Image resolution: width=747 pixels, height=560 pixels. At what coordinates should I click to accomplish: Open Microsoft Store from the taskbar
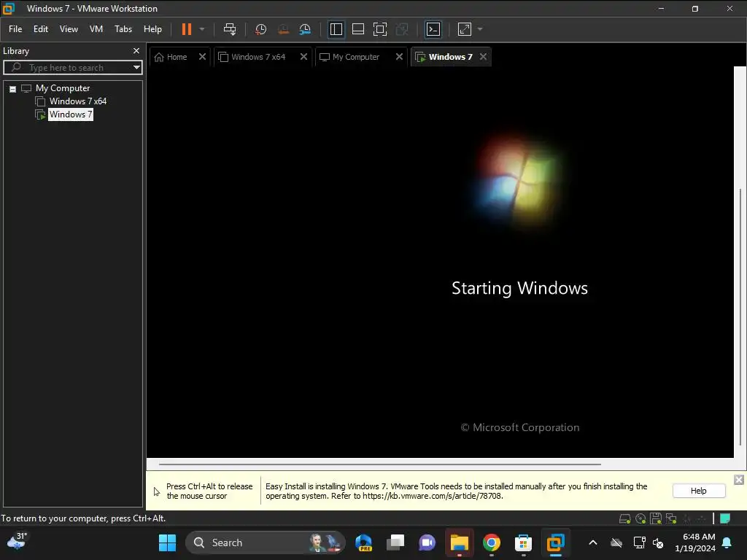(523, 542)
